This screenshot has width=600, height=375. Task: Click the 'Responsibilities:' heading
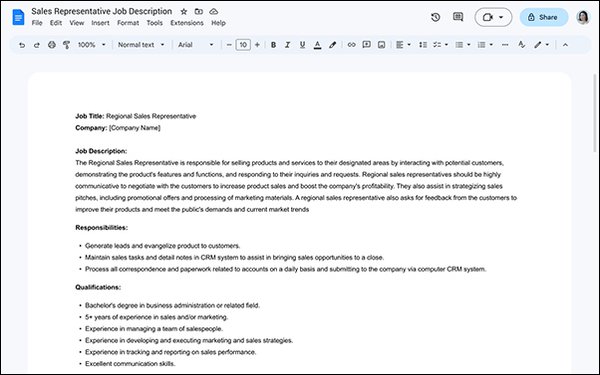101,228
